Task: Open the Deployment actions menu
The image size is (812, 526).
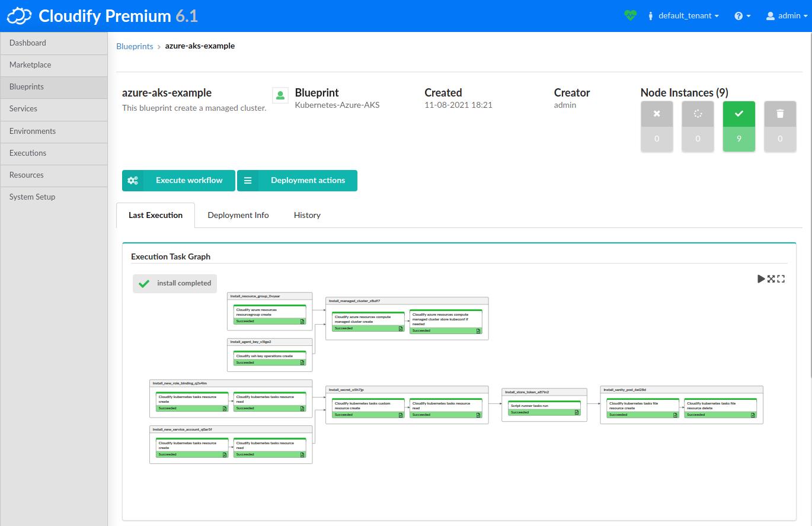Action: coord(297,180)
